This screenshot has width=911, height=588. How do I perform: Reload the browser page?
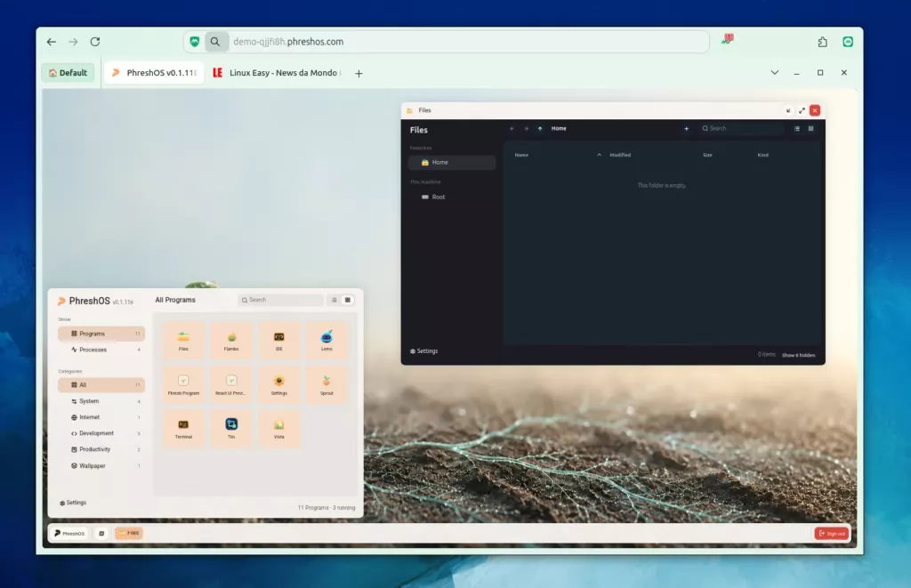[x=95, y=42]
